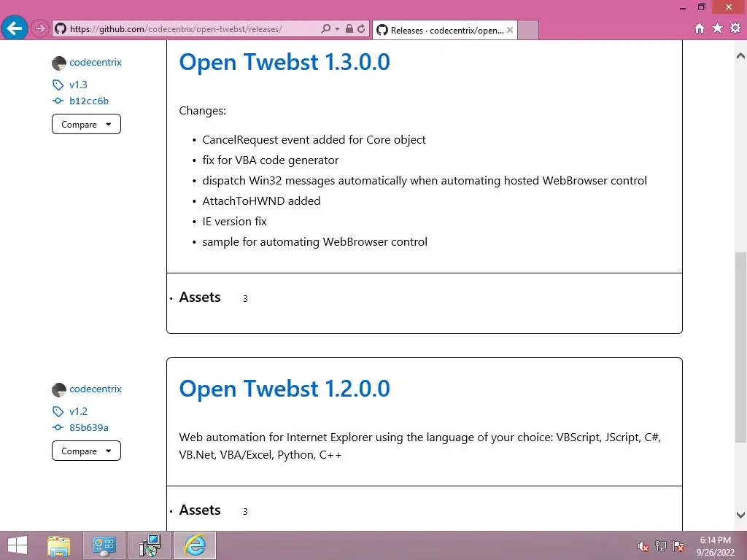Click the commit icon beside b12cc6b
Screen dimensions: 747x560
pyautogui.click(x=58, y=101)
